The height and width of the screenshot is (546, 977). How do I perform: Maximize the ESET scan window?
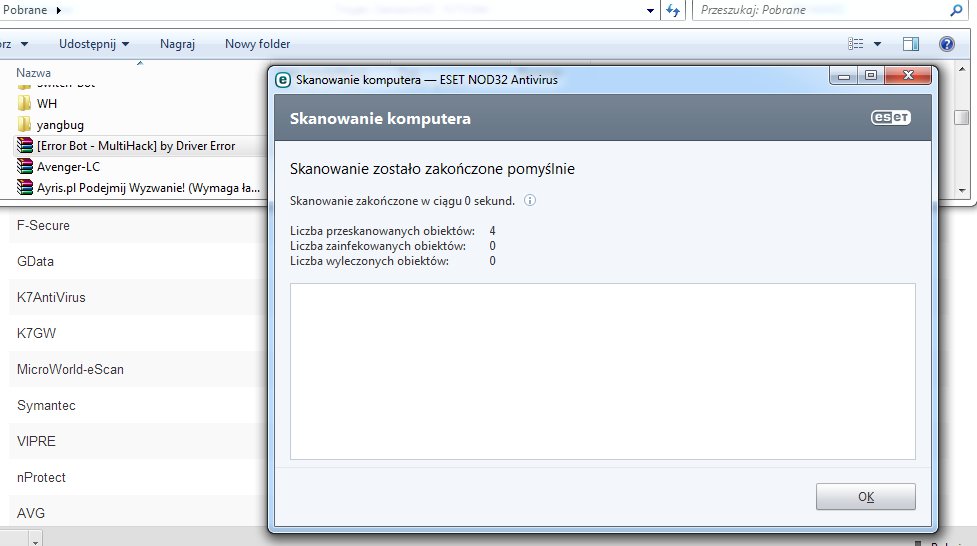(x=871, y=75)
